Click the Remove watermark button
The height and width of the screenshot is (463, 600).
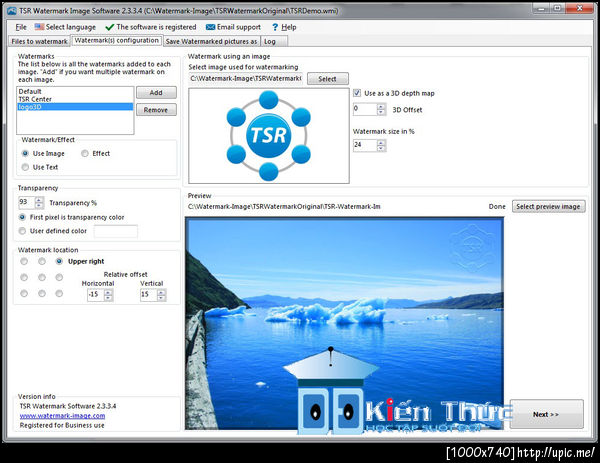(x=156, y=110)
